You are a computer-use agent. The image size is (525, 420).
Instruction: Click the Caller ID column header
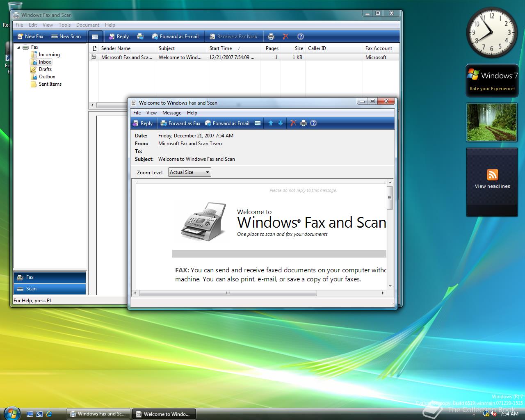[334, 48]
